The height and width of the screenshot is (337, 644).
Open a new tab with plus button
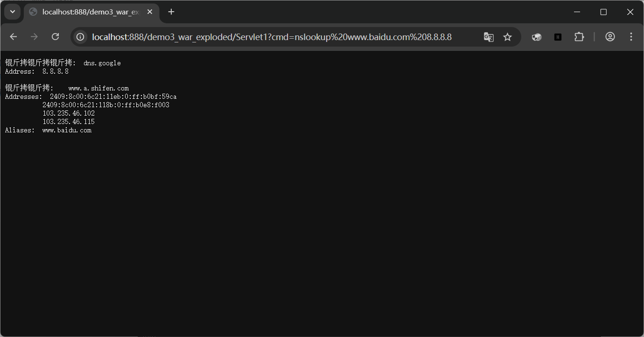[171, 12]
